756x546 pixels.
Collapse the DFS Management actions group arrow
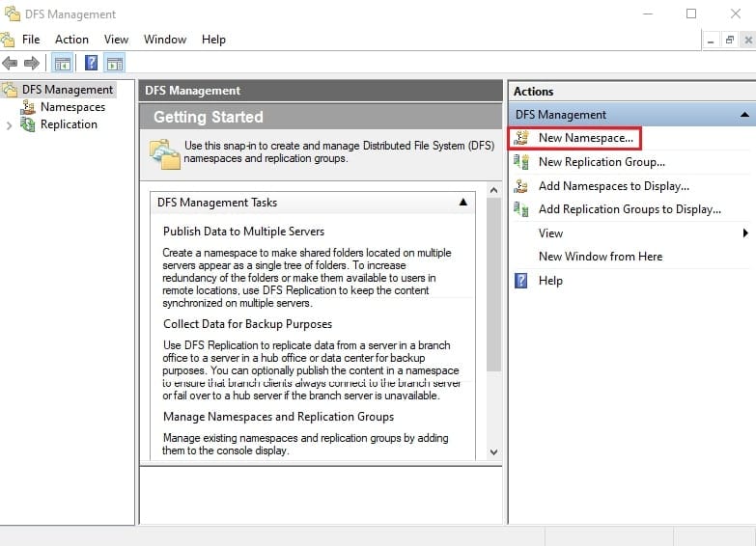744,115
